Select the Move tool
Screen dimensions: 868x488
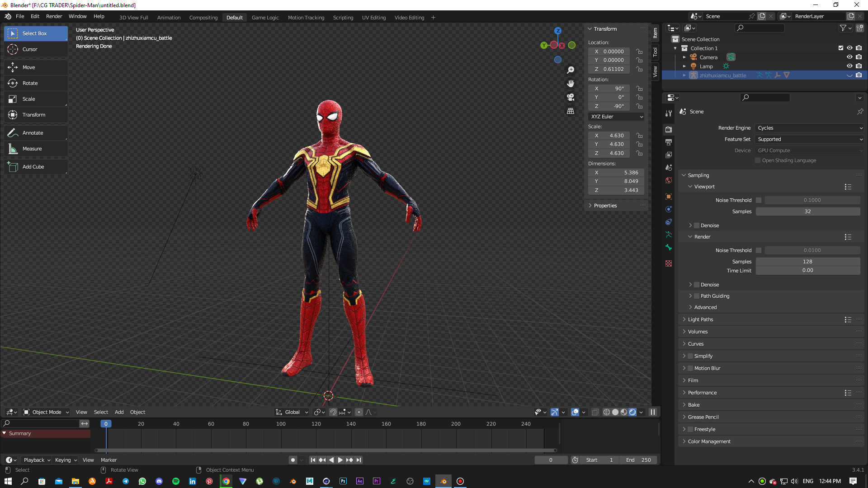click(36, 67)
